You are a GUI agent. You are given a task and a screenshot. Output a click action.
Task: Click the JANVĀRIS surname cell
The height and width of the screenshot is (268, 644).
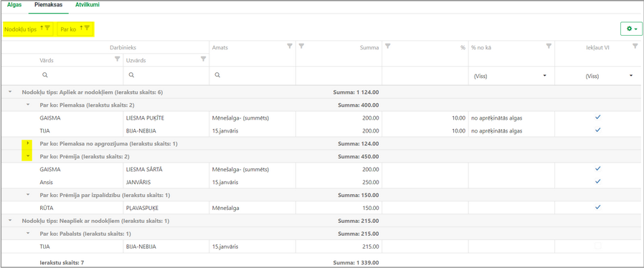pyautogui.click(x=166, y=182)
